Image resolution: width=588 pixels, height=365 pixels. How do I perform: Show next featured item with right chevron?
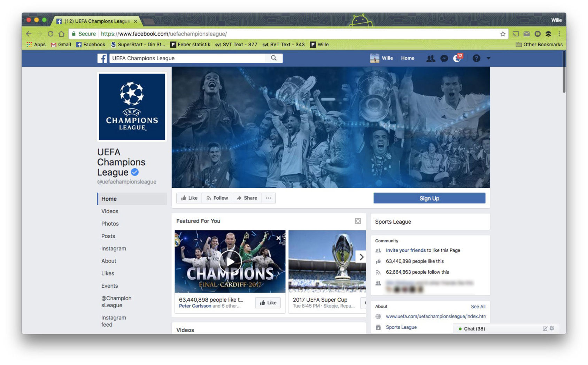[361, 257]
